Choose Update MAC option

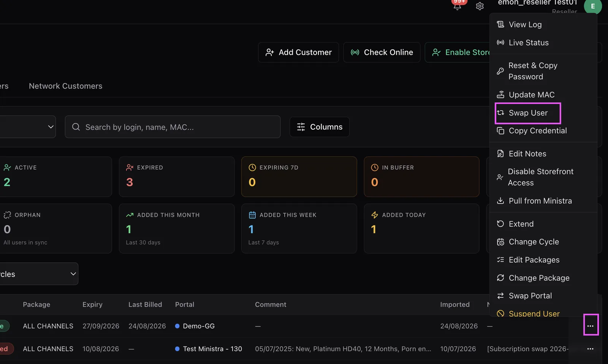click(543, 95)
